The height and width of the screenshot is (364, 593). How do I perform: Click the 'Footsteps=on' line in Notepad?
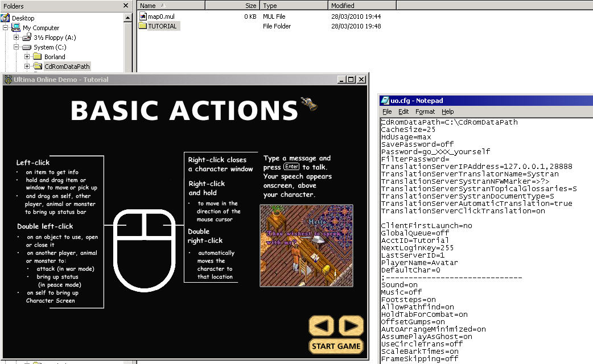(408, 299)
